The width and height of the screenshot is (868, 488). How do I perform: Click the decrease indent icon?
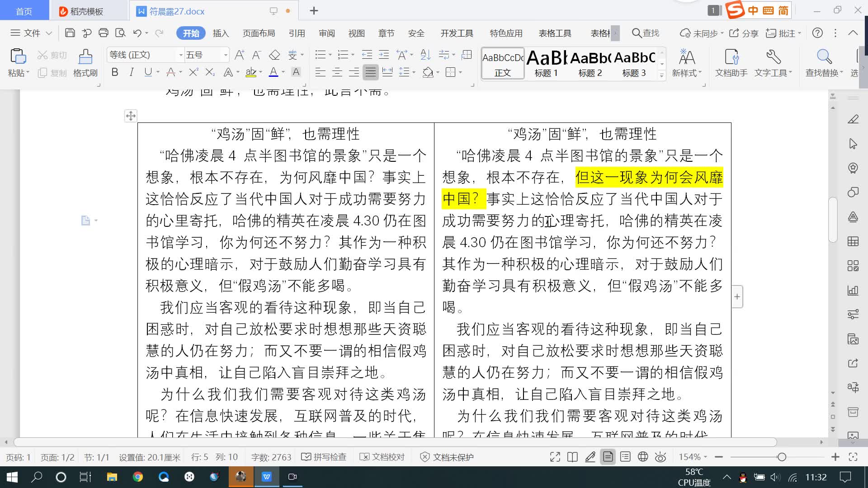367,55
